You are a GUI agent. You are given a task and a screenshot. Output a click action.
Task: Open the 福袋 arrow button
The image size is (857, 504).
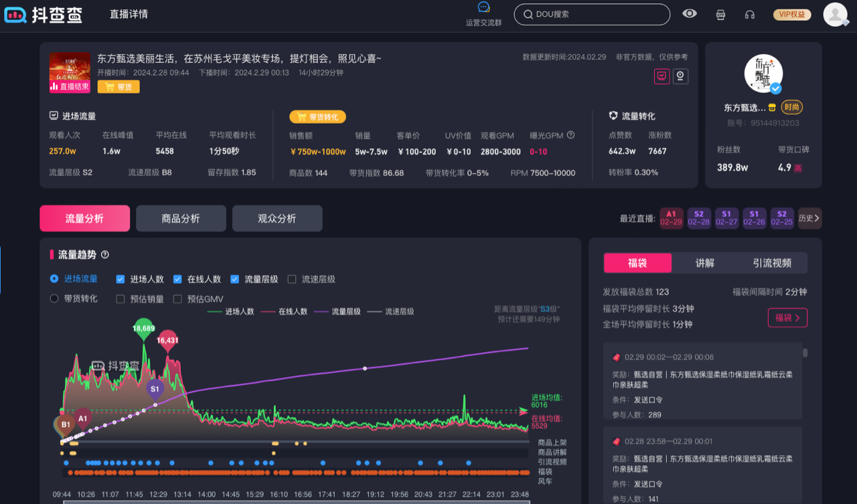[x=787, y=318]
